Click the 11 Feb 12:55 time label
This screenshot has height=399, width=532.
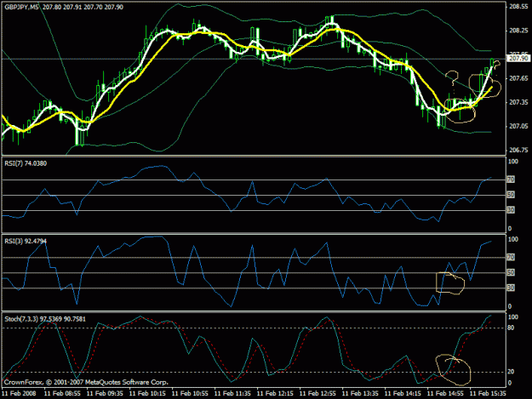pos(317,394)
